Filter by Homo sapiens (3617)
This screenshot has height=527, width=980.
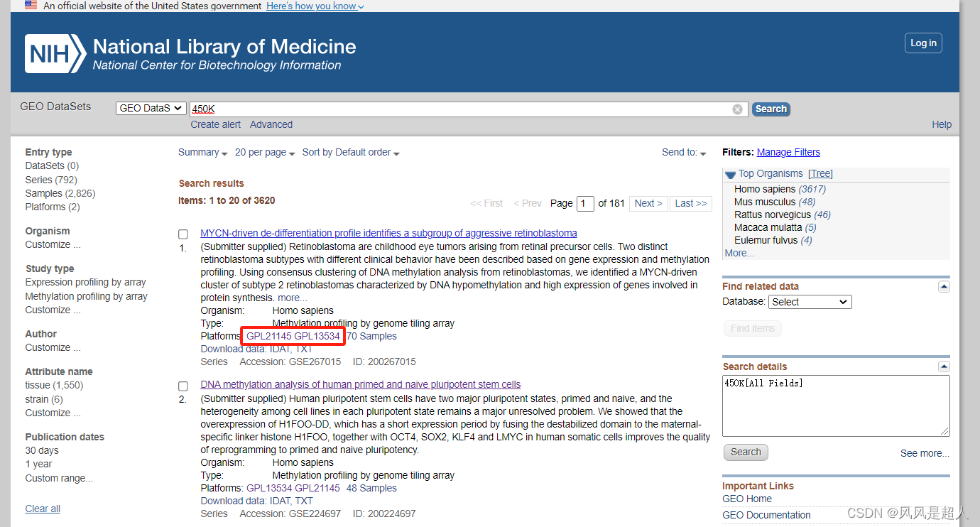click(780, 189)
